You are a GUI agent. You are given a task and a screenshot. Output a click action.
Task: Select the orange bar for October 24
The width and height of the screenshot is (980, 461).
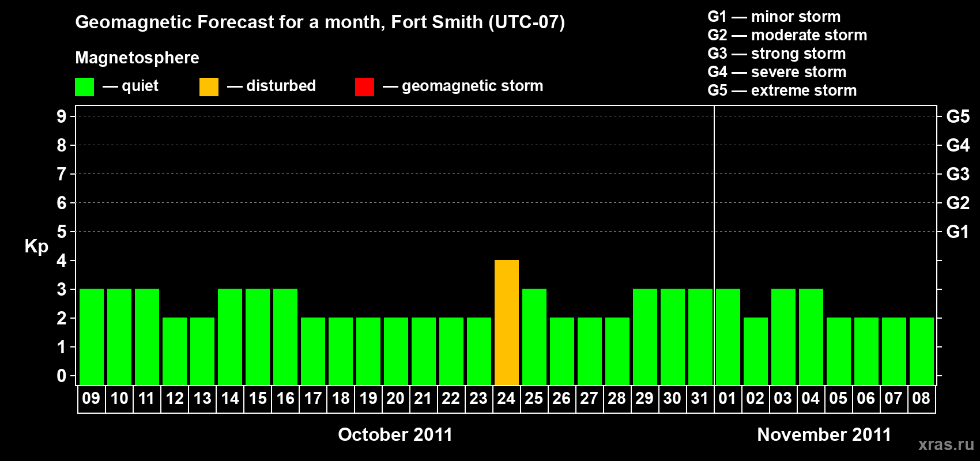click(507, 322)
